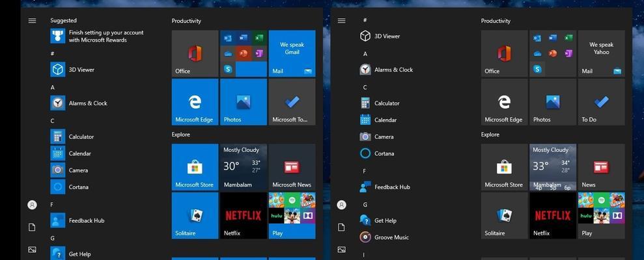The image size is (644, 260).
Task: Click 'Explore' group header in left Start menu
Action: point(181,135)
